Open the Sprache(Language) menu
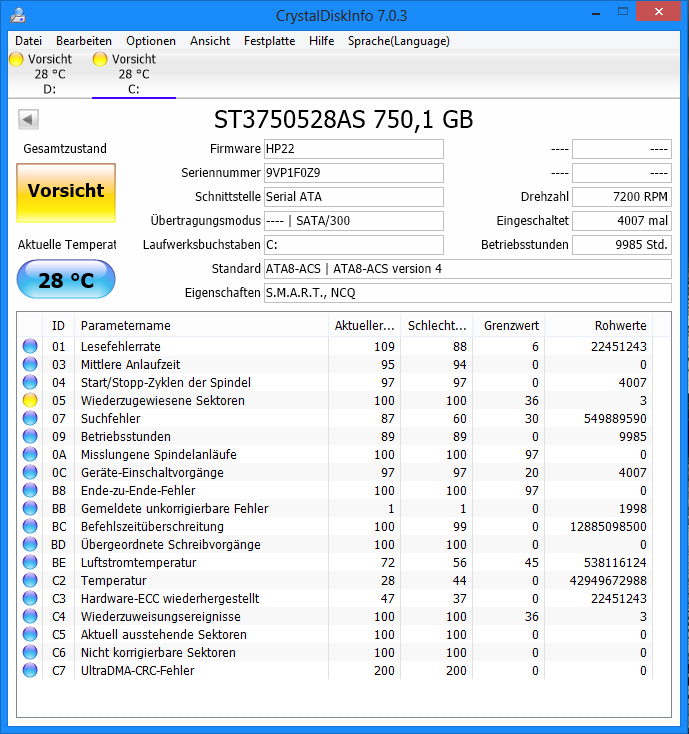This screenshot has height=734, width=689. pos(398,41)
